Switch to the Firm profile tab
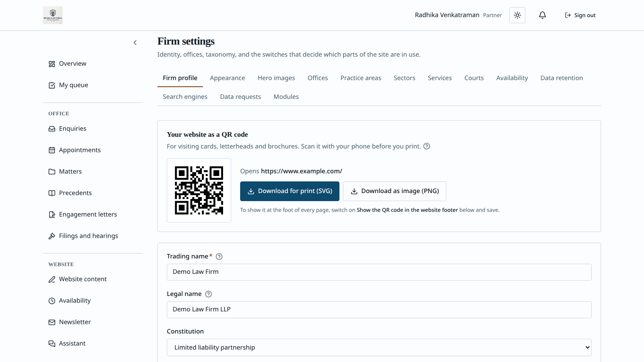 tap(180, 78)
